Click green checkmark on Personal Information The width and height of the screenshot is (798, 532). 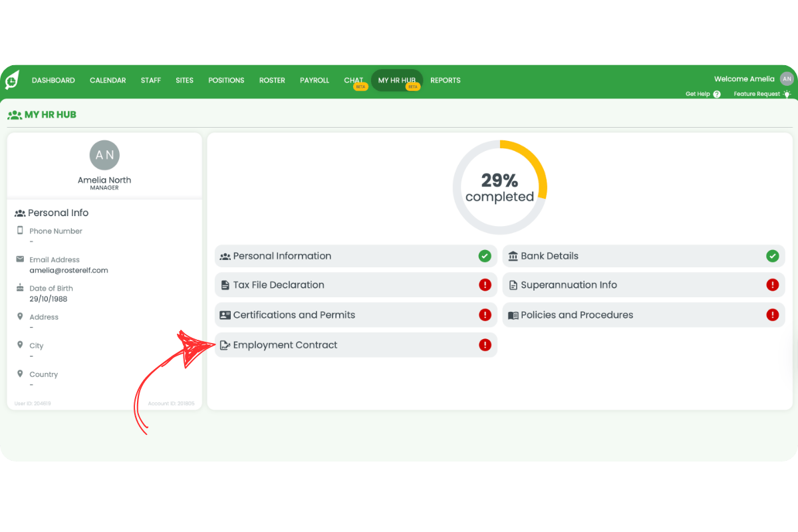(x=485, y=256)
